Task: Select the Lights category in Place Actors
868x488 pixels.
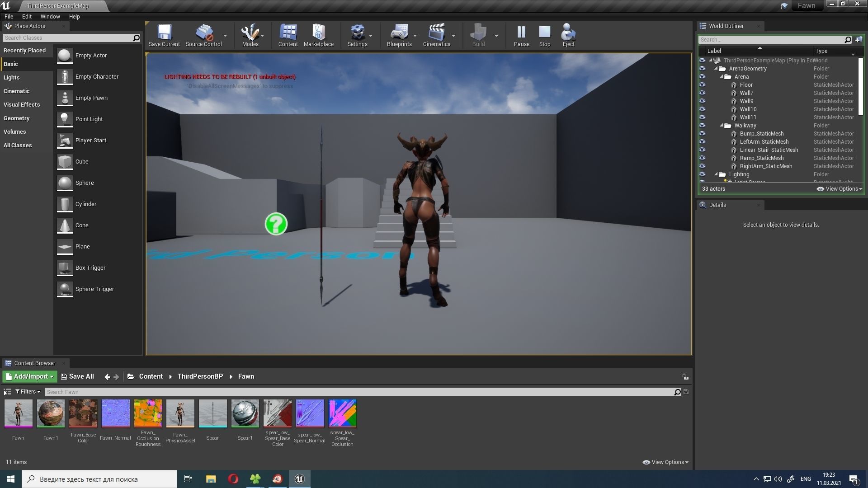Action: [12, 77]
